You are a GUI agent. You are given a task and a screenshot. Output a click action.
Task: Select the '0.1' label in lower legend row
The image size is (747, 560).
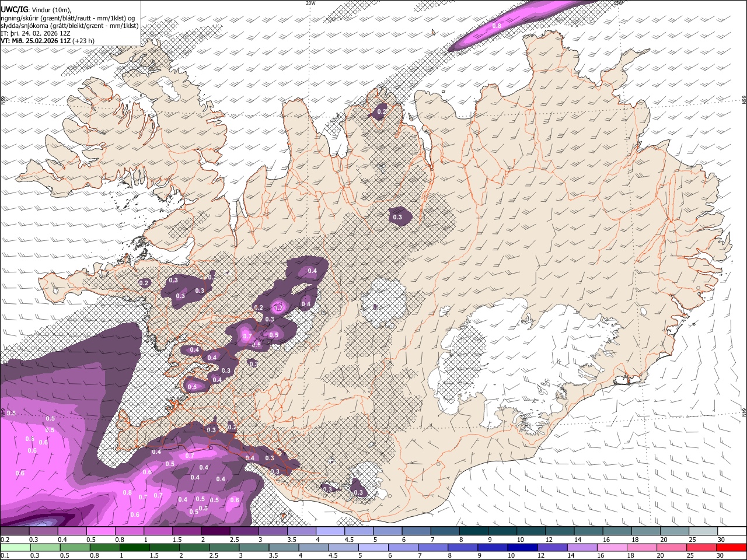click(5, 555)
